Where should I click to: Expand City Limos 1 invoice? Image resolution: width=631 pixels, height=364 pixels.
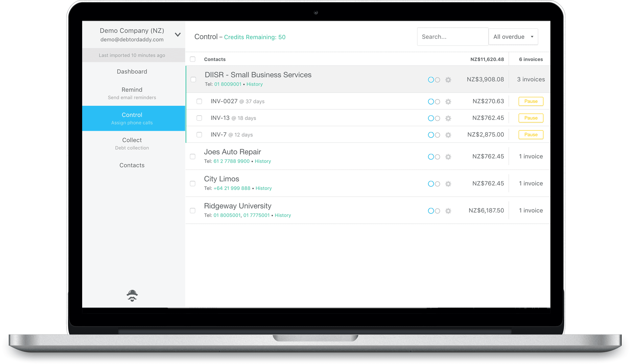[531, 184]
